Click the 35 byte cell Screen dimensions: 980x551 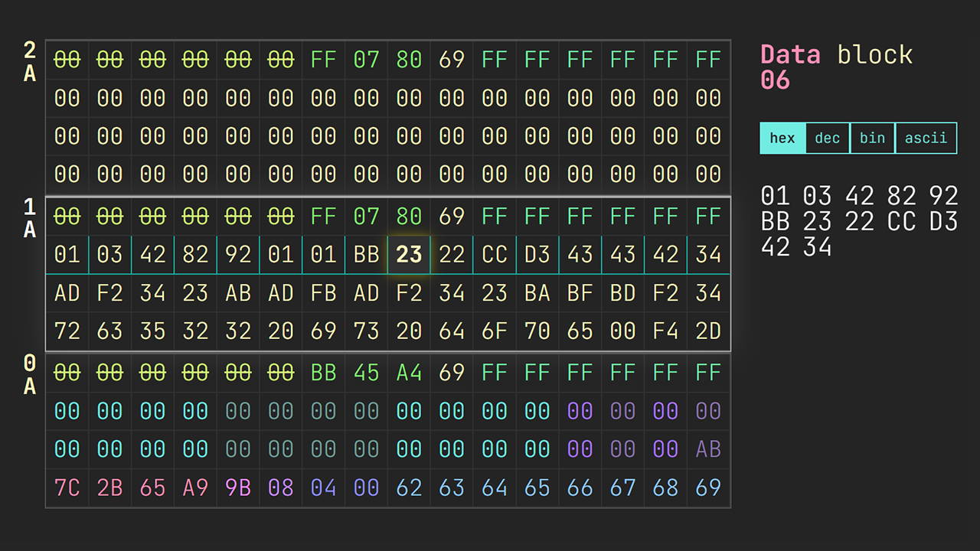pos(152,331)
